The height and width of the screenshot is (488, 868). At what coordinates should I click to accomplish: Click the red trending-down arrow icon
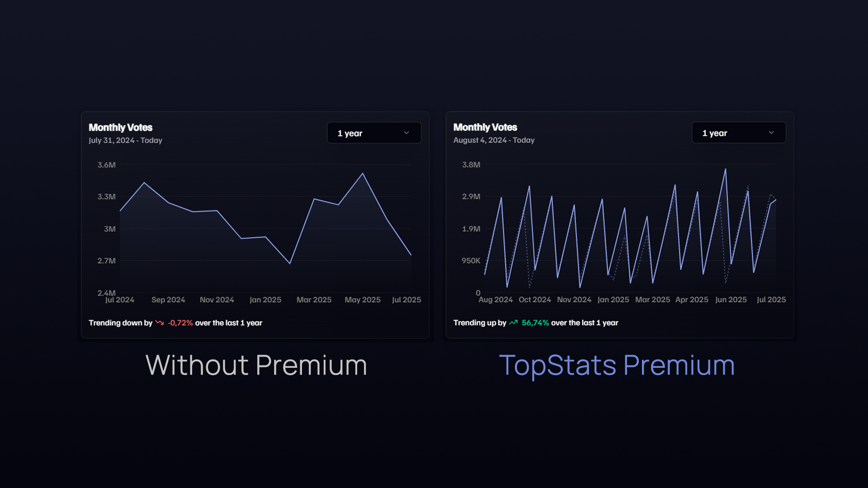(160, 323)
